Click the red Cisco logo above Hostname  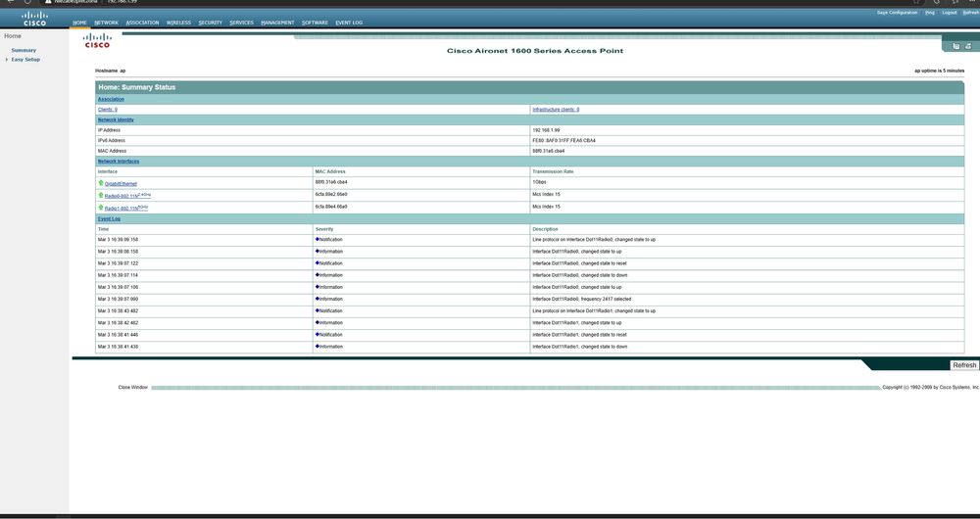pyautogui.click(x=97, y=40)
